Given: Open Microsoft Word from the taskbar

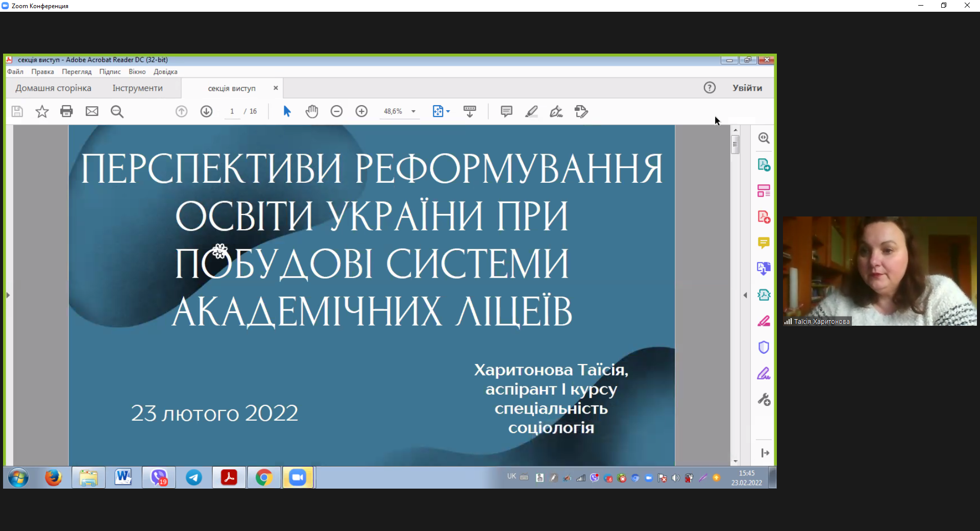Looking at the screenshot, I should pos(123,478).
